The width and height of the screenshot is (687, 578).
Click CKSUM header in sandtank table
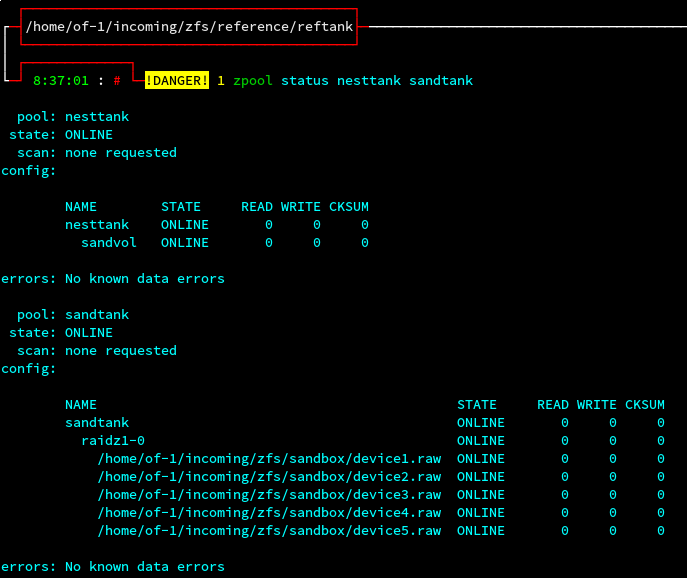[x=645, y=405]
